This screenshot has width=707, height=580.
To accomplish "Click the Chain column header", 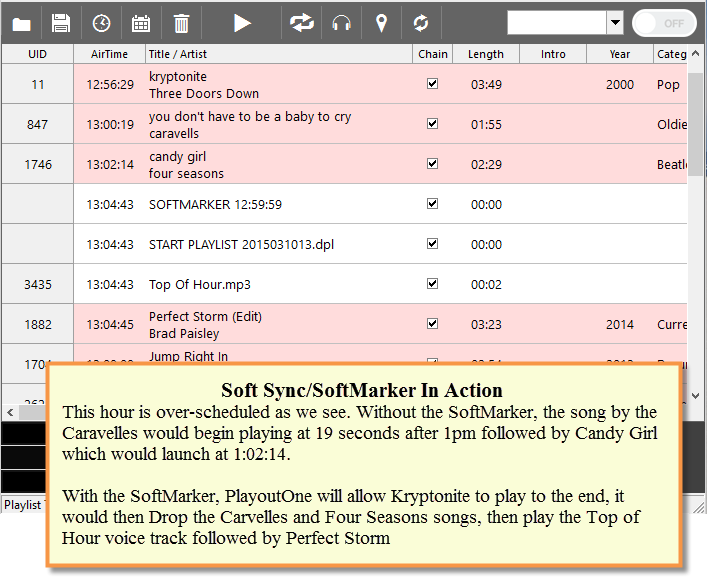I will coord(433,54).
